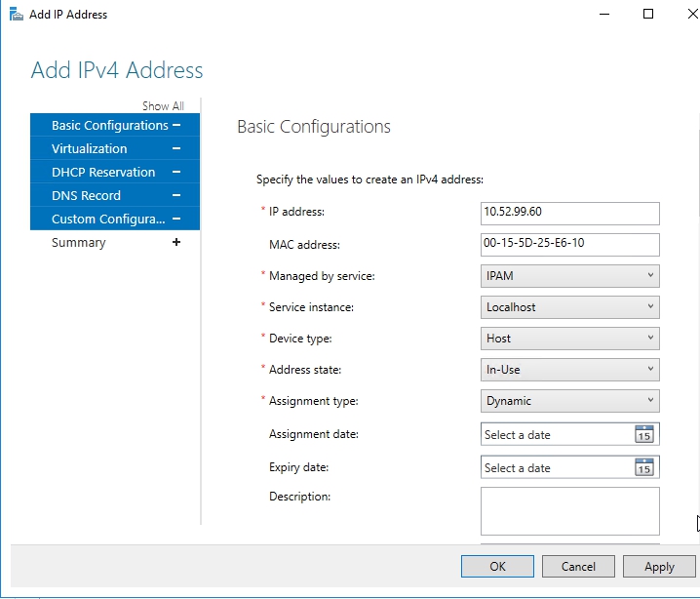Viewport: 700px width, 599px height.
Task: Open the Service instance dropdown
Action: tap(570, 307)
